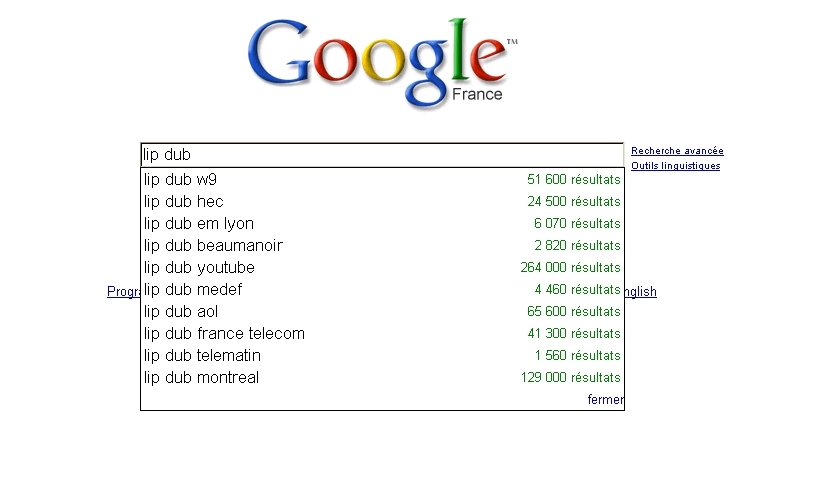This screenshot has width=816, height=478.
Task: Select the 'lip dub beaumanoir' suggestion
Action: [x=213, y=246]
